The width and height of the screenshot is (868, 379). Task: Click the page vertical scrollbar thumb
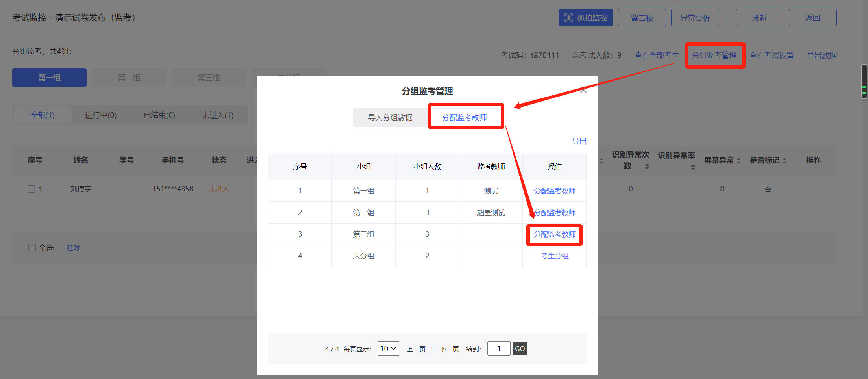(864, 81)
